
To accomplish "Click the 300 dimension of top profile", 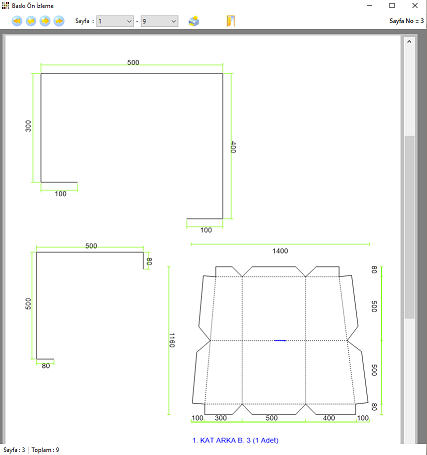I will (28, 126).
